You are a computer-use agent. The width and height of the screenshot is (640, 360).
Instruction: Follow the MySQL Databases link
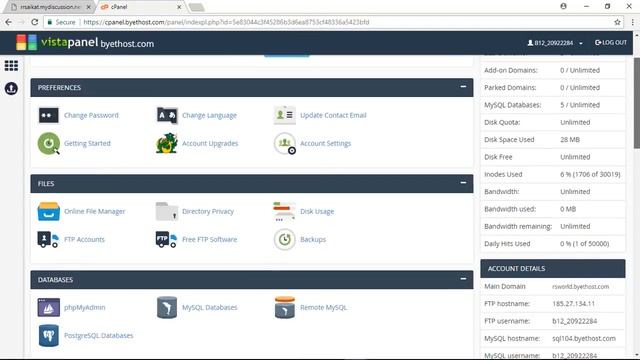[x=209, y=307]
